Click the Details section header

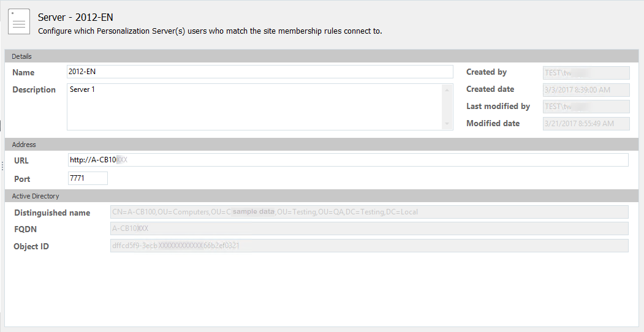(x=22, y=56)
